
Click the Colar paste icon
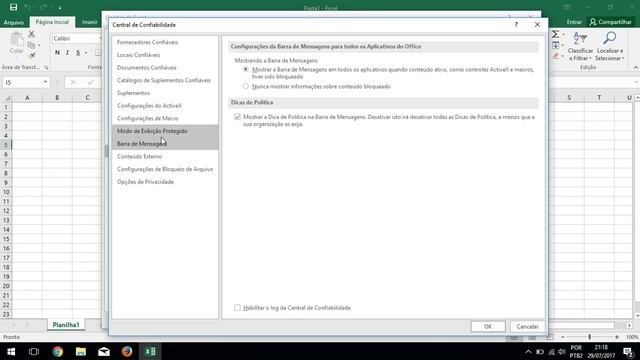coord(17,43)
